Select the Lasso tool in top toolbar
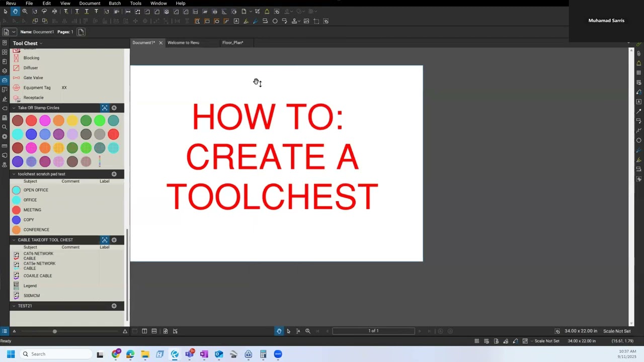 (44, 11)
